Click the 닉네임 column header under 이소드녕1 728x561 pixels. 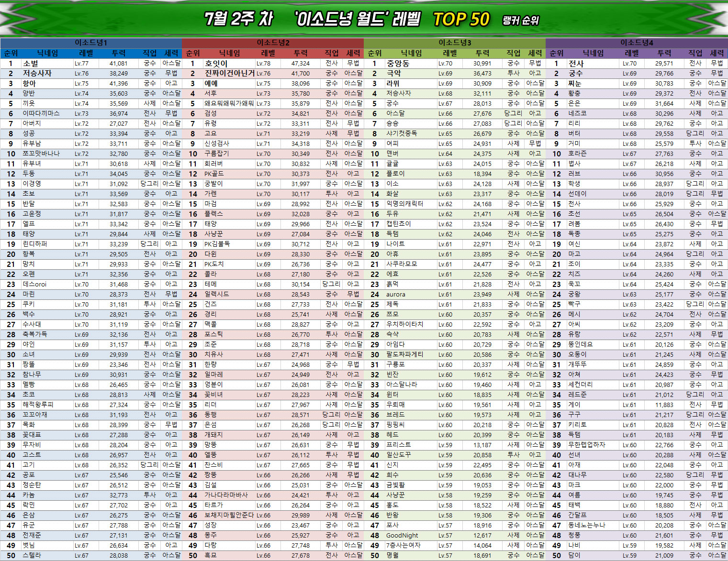tap(47, 53)
